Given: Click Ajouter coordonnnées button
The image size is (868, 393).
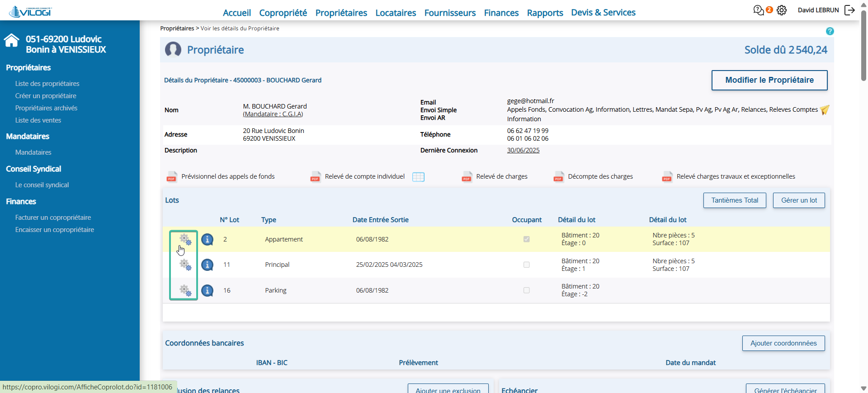Looking at the screenshot, I should tap(783, 343).
